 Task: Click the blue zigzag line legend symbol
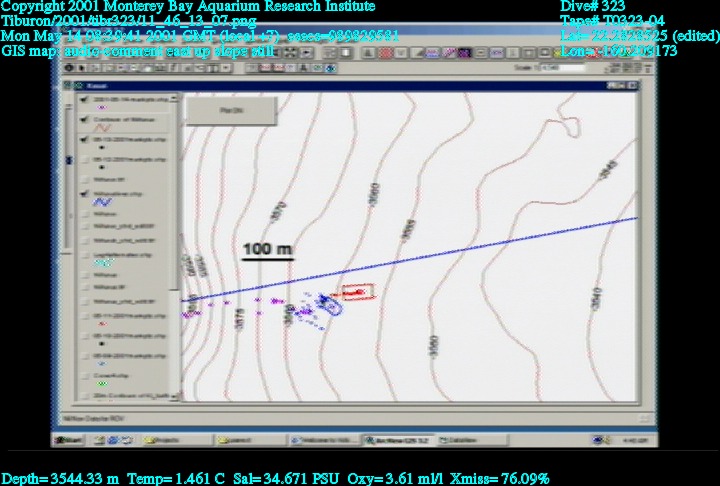[100, 203]
